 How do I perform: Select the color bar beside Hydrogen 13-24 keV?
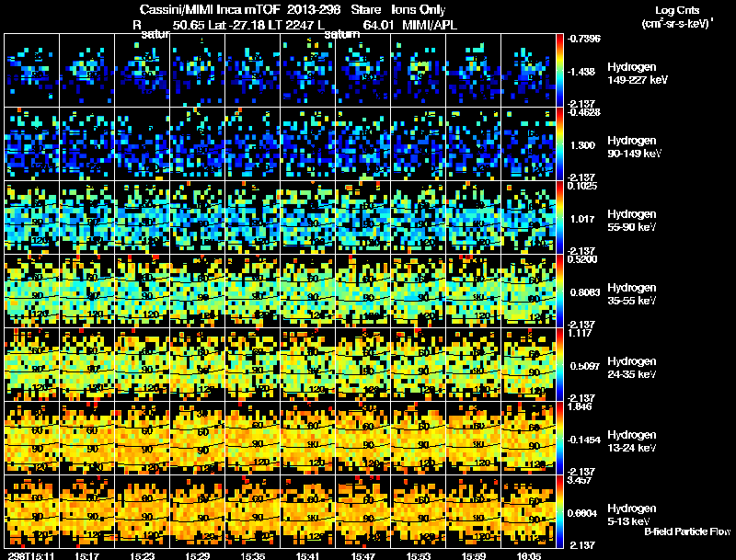559,438
